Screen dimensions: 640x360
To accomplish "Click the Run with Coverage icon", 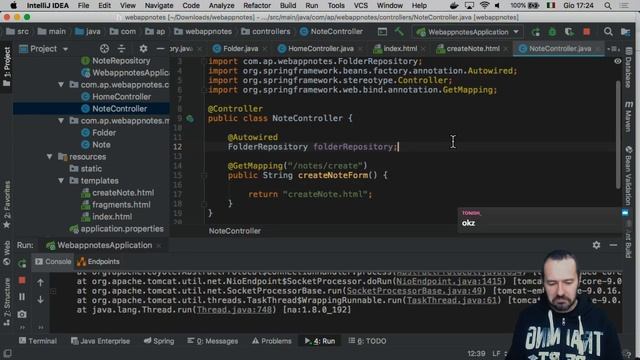I will (569, 32).
